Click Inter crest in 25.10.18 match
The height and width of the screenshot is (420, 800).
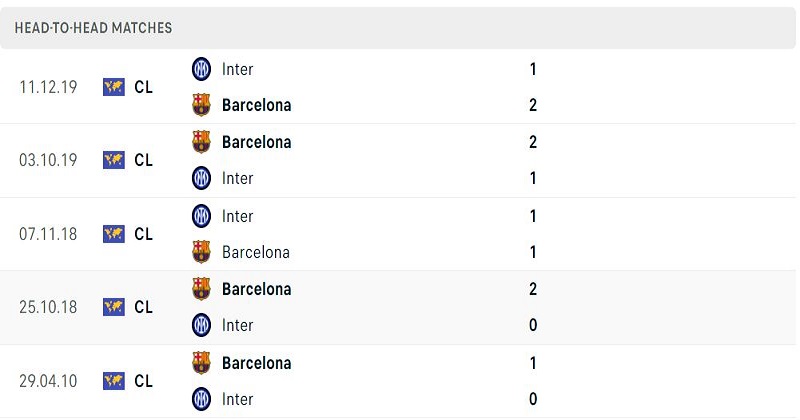pyautogui.click(x=201, y=325)
